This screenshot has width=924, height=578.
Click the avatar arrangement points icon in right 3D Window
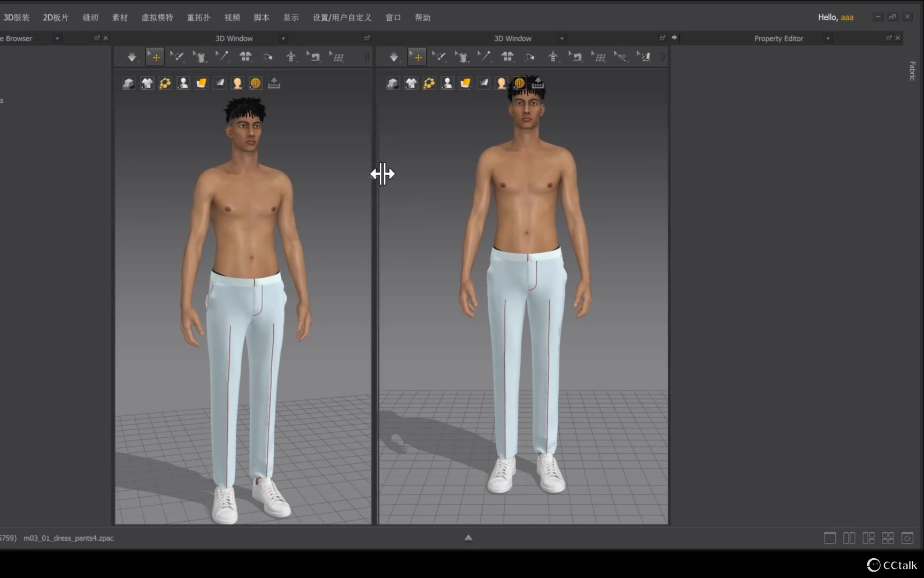tap(553, 57)
